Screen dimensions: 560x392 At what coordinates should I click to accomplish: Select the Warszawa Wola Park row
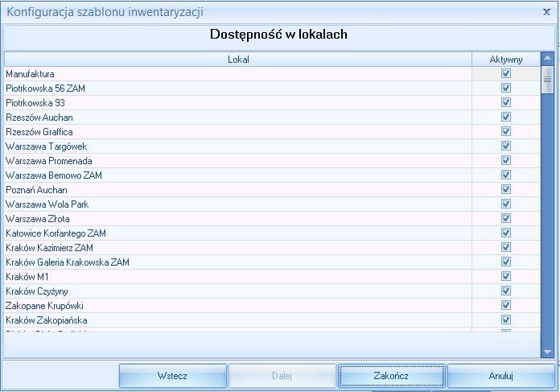(272, 204)
